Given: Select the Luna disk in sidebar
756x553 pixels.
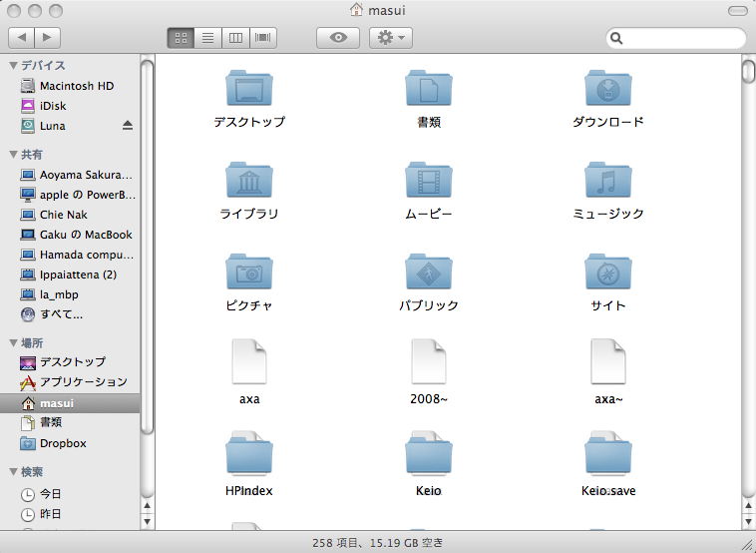Looking at the screenshot, I should pyautogui.click(x=70, y=126).
